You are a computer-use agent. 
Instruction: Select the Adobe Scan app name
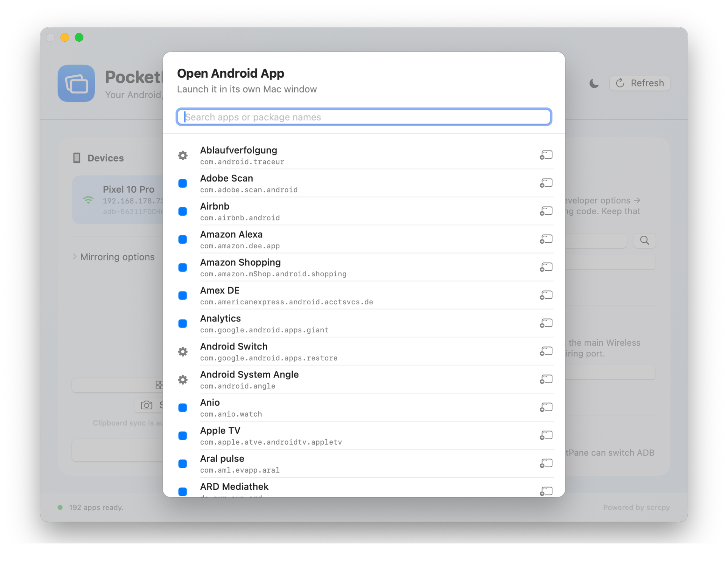tap(226, 178)
